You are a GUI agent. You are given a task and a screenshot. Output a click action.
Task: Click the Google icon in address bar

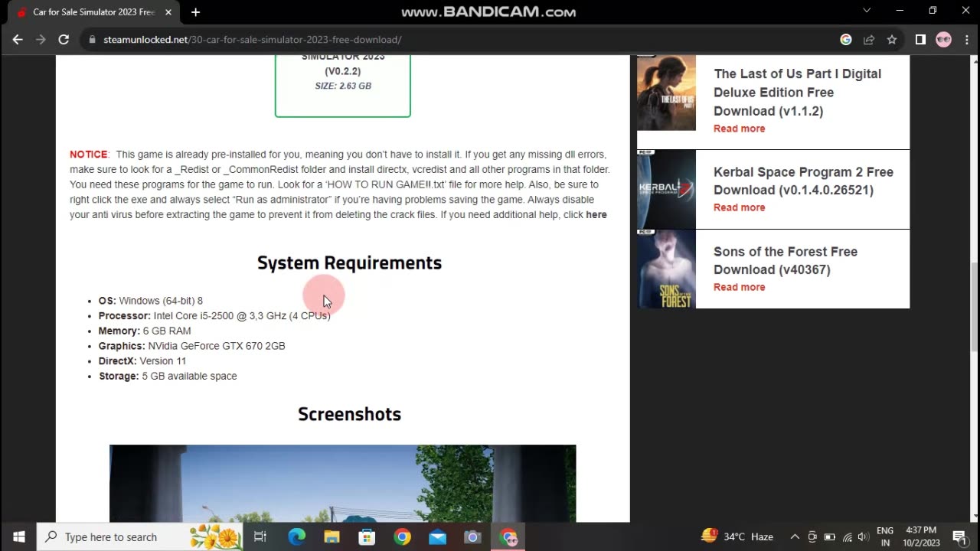[846, 39]
